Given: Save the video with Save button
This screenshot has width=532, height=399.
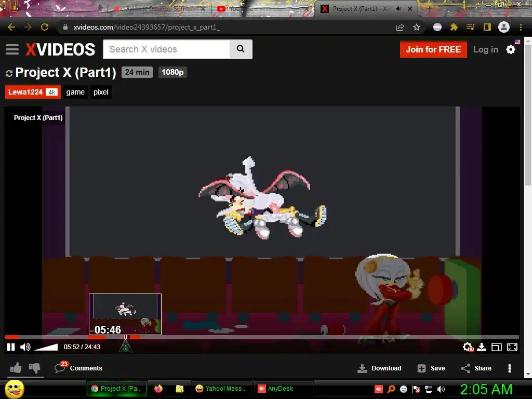Looking at the screenshot, I should pyautogui.click(x=431, y=368).
